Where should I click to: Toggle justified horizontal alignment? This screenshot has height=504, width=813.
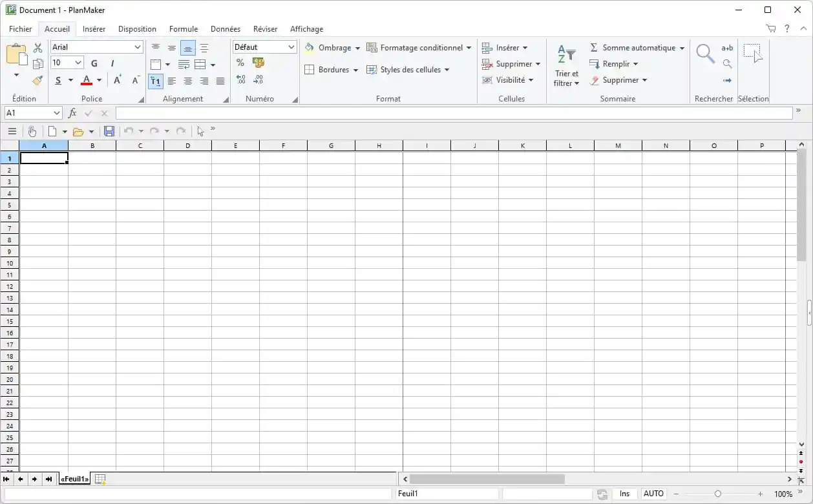(220, 81)
